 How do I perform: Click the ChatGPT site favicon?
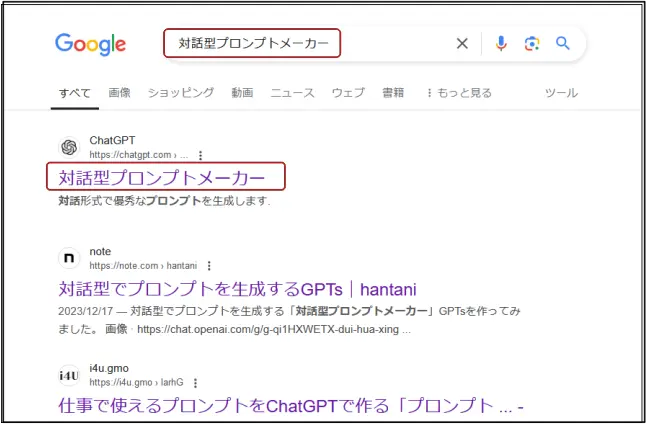tap(69, 148)
